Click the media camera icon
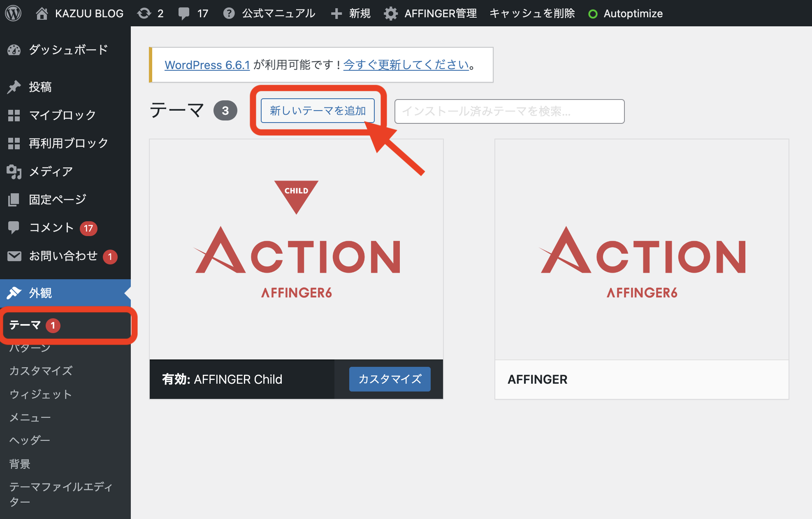This screenshot has height=519, width=812. pos(14,171)
